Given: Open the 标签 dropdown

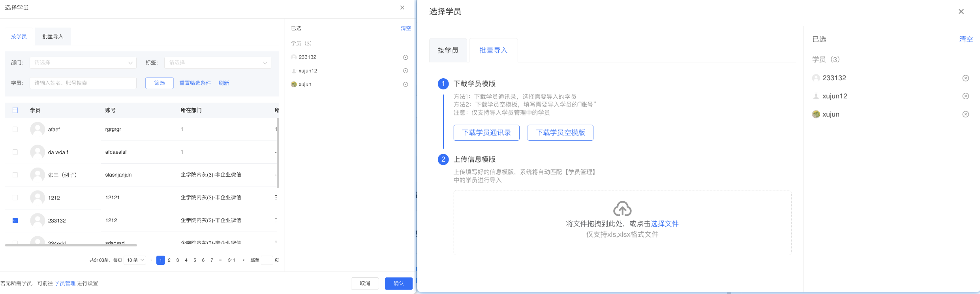Looking at the screenshot, I should tap(218, 62).
